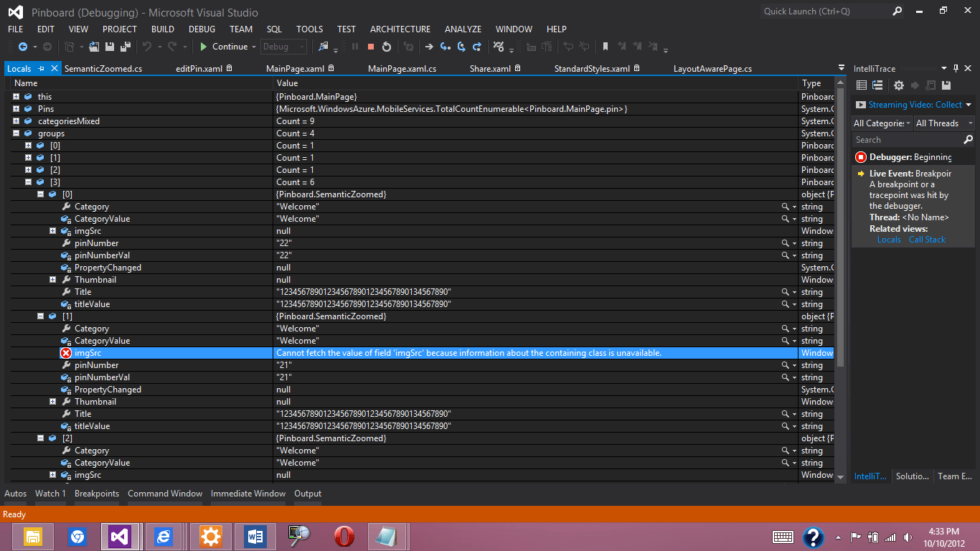Switch to the Breakpoints tab
980x551 pixels.
click(x=97, y=494)
